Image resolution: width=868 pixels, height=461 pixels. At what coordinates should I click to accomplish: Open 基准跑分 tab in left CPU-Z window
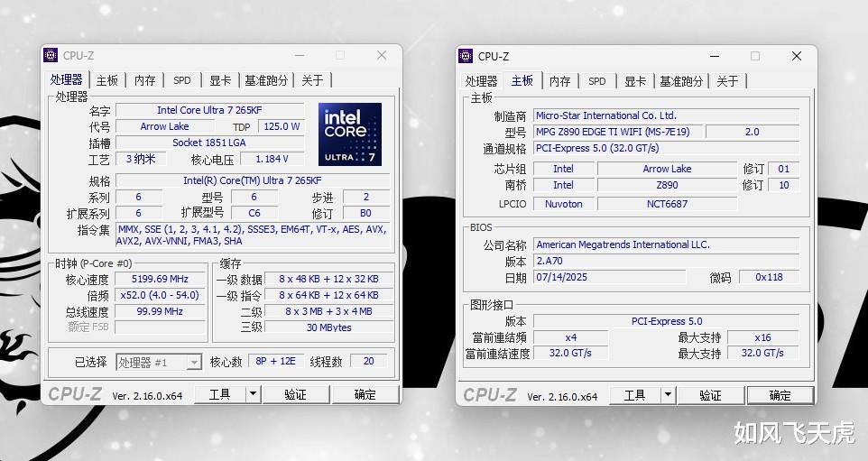click(266, 80)
